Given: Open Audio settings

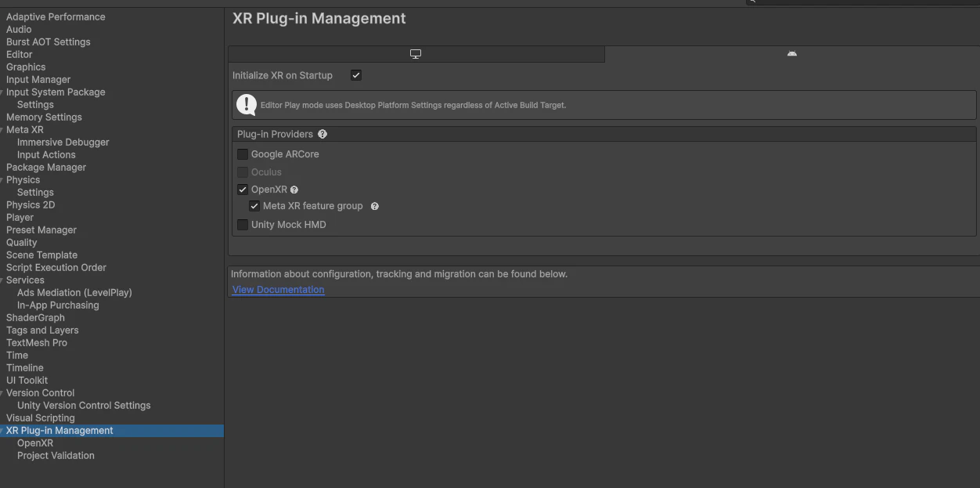Looking at the screenshot, I should coord(19,29).
